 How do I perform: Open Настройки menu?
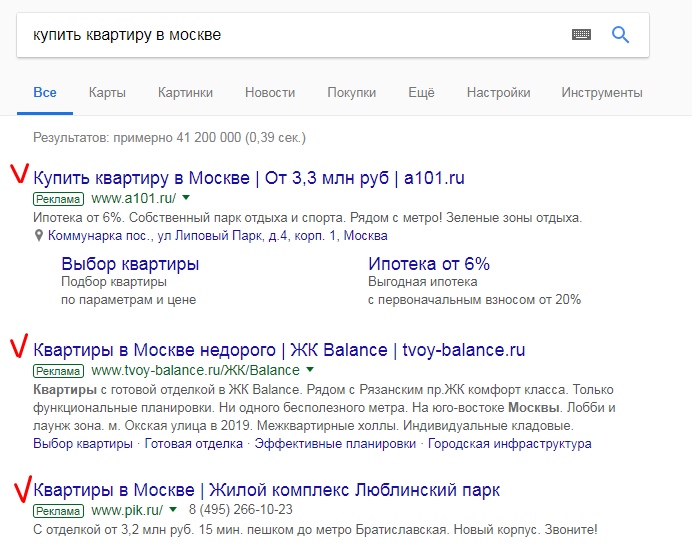(499, 93)
